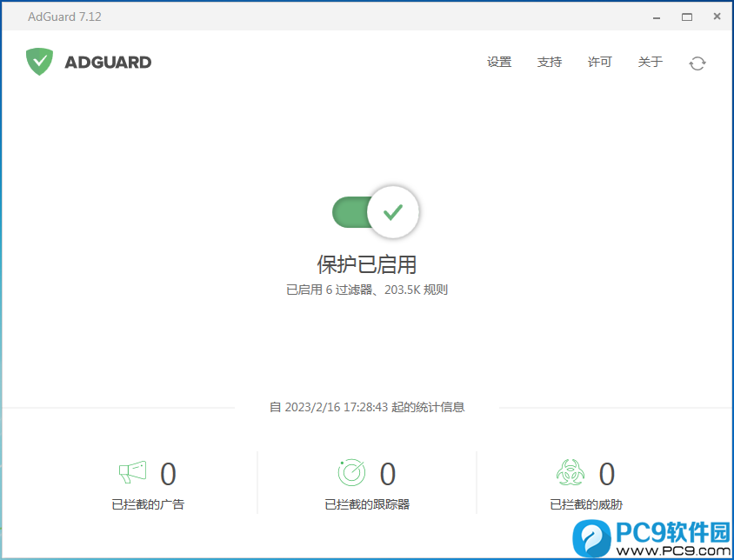The width and height of the screenshot is (734, 560).
Task: Click the blocked trackers count 0
Action: tap(388, 474)
